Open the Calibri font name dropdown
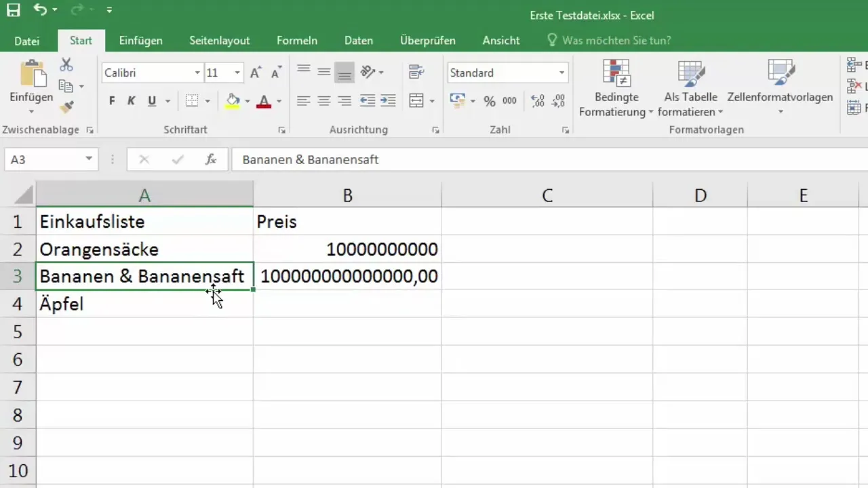 tap(197, 73)
